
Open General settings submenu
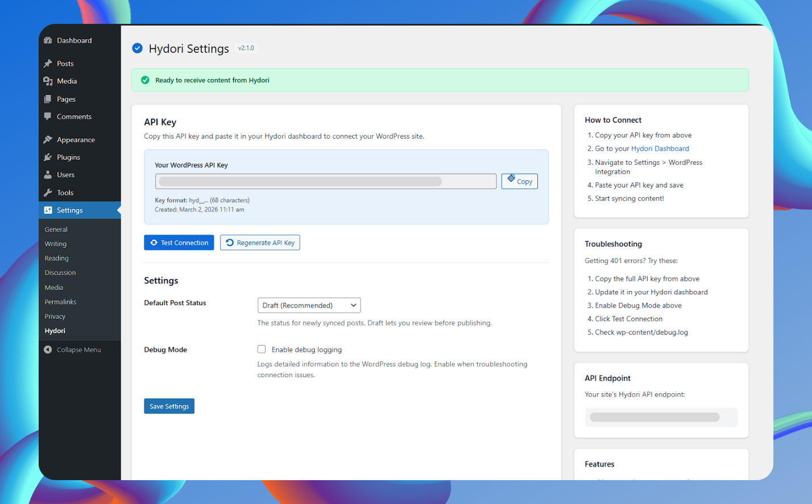click(x=56, y=230)
